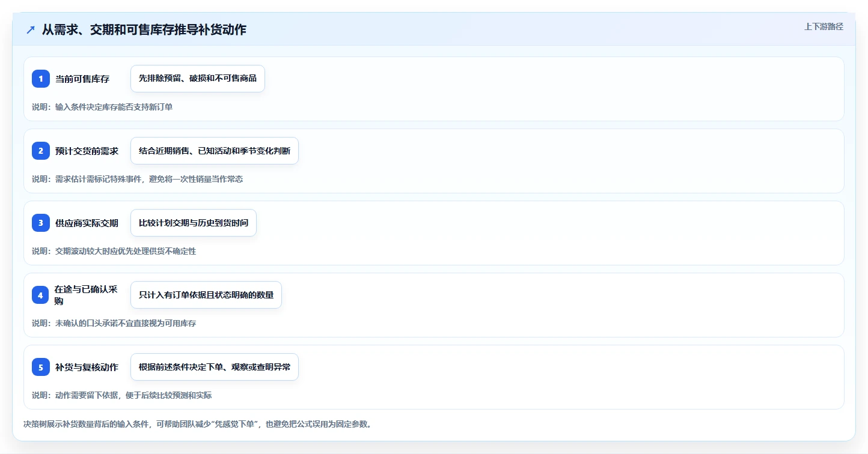
Task: Select the 上下游路径 label in header
Action: click(x=824, y=26)
